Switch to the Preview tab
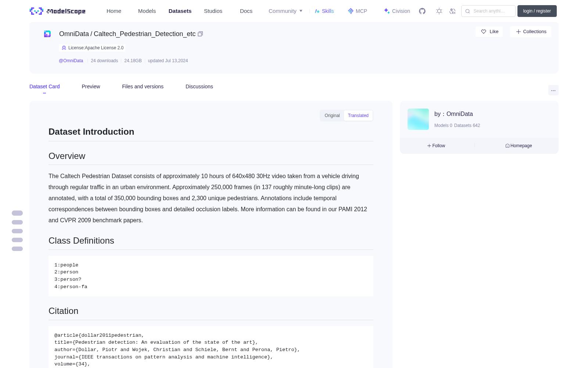Viewport: 588px width, 368px height. [x=91, y=86]
